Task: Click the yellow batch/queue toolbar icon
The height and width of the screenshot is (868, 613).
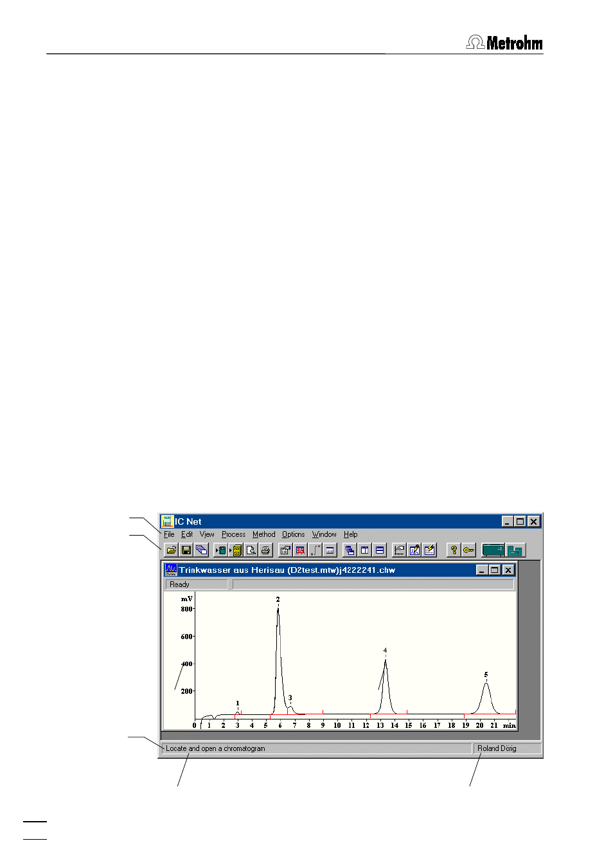Action: pyautogui.click(x=235, y=550)
